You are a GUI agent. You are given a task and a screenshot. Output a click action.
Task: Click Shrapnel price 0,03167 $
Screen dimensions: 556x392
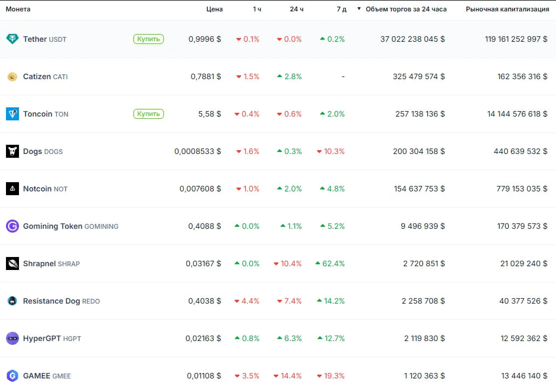(x=203, y=264)
